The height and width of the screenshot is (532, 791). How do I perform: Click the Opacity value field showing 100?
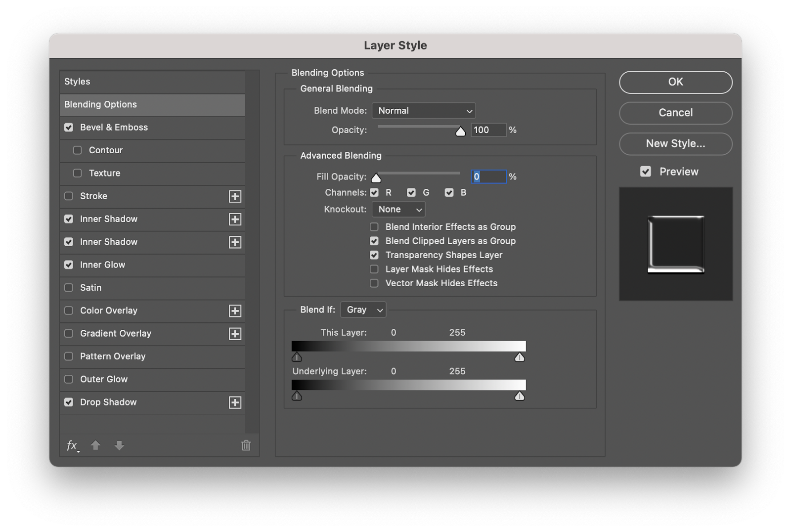pos(488,130)
